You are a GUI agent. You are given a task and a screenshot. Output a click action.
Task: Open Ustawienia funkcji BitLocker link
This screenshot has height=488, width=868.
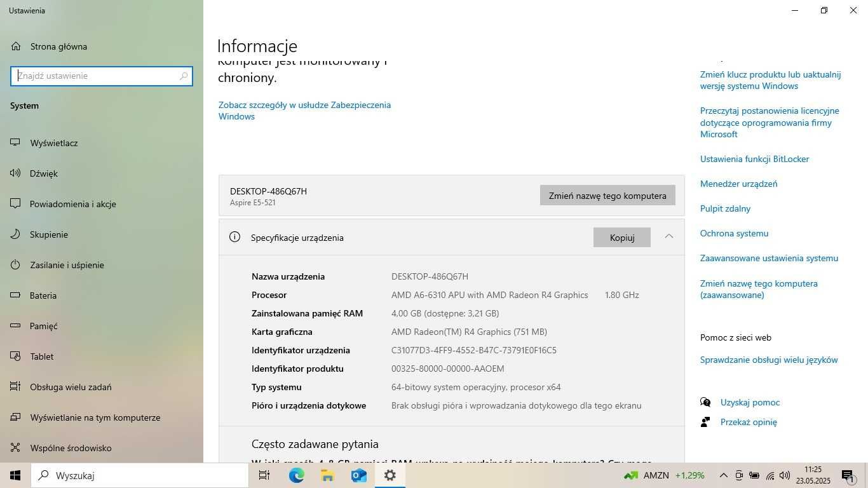tap(754, 159)
